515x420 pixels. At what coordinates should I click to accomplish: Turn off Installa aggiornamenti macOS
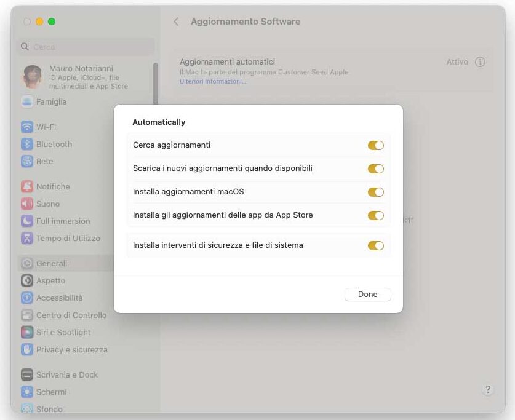[x=376, y=192]
